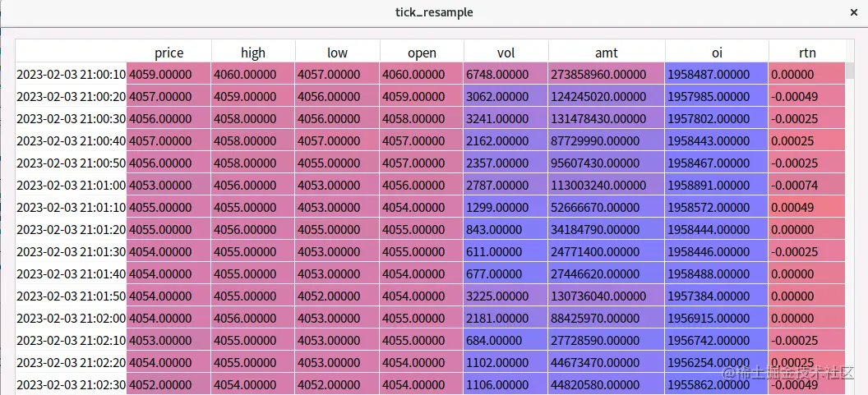
Task: Select row label 2023-02-03 21:01:10
Action: [x=71, y=207]
